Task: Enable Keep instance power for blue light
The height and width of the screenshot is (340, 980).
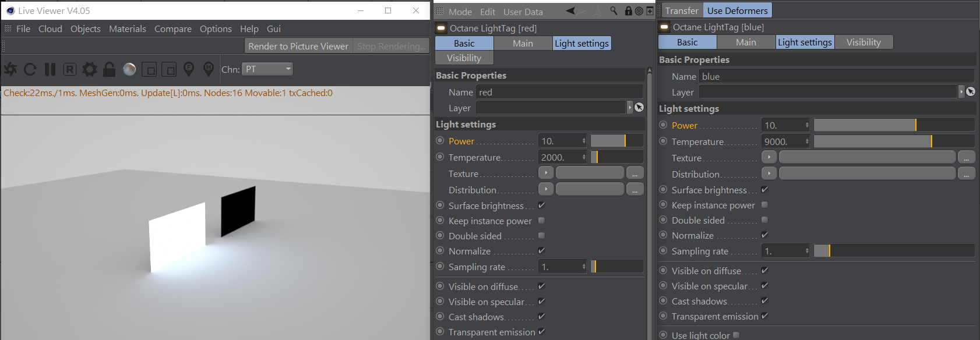Action: pyautogui.click(x=764, y=205)
